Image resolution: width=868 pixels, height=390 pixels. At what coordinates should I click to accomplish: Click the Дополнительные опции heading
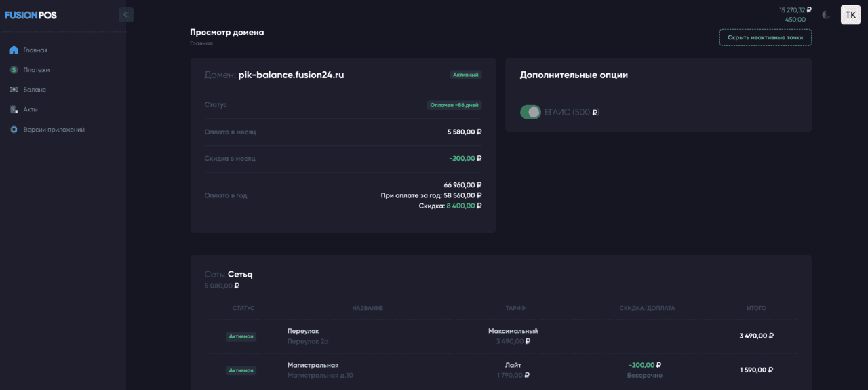point(574,75)
